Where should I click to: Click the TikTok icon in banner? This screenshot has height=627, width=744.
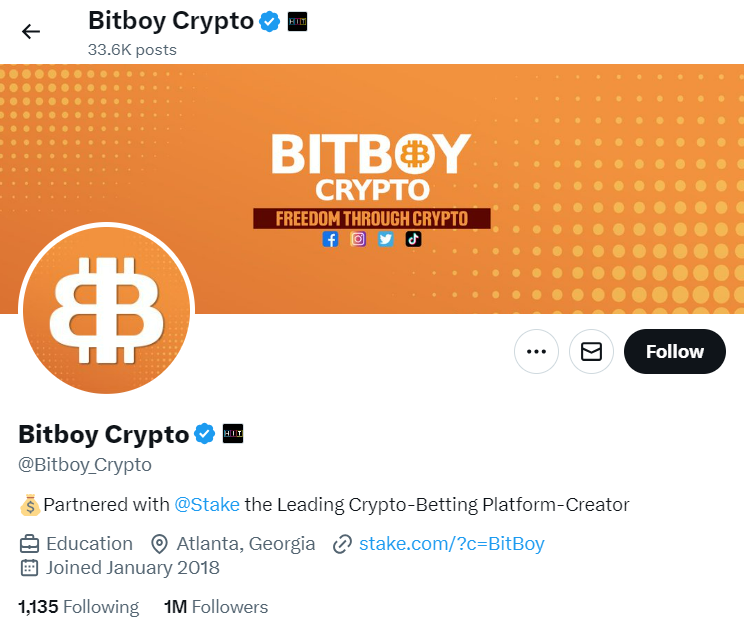413,239
